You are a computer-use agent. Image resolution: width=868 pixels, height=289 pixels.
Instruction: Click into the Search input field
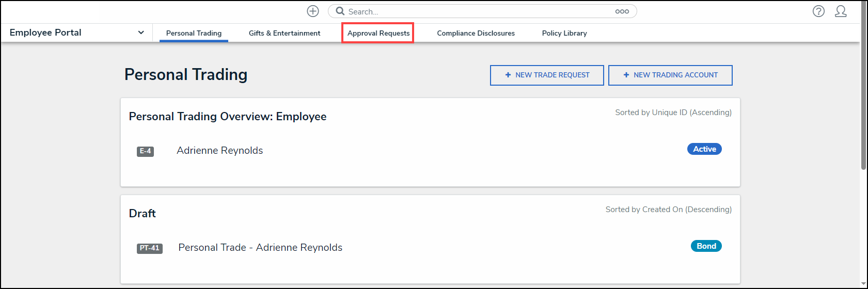475,11
